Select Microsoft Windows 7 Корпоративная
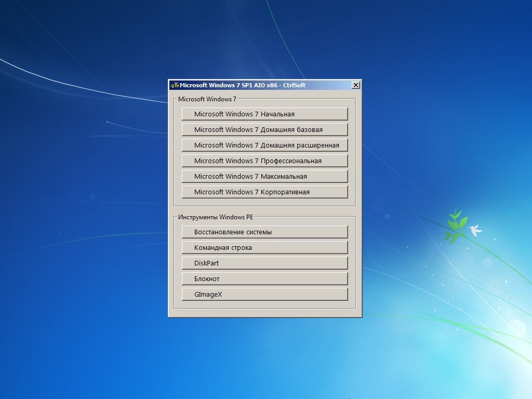532x399 pixels. click(264, 192)
